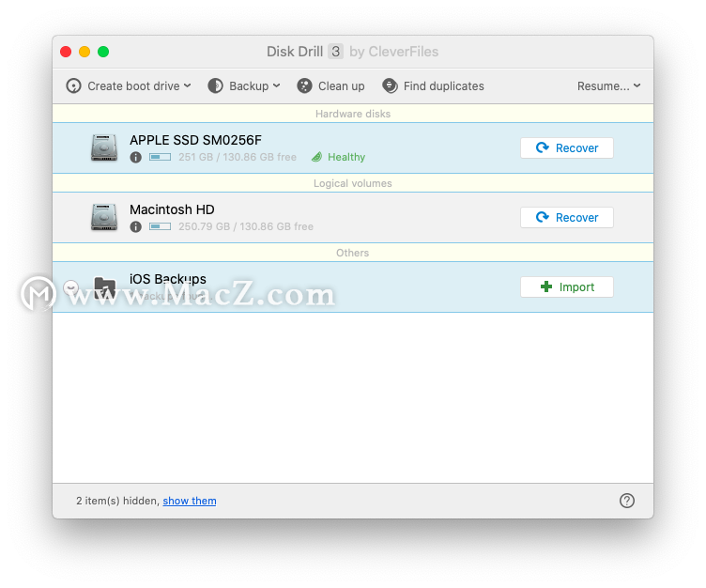This screenshot has width=706, height=588.
Task: Select the Macintosh HD name text
Action: [x=172, y=209]
